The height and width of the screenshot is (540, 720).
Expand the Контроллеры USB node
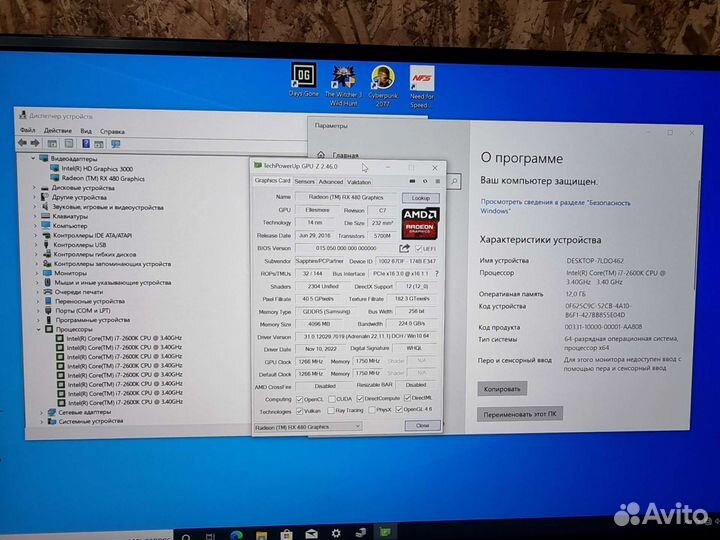click(36, 245)
